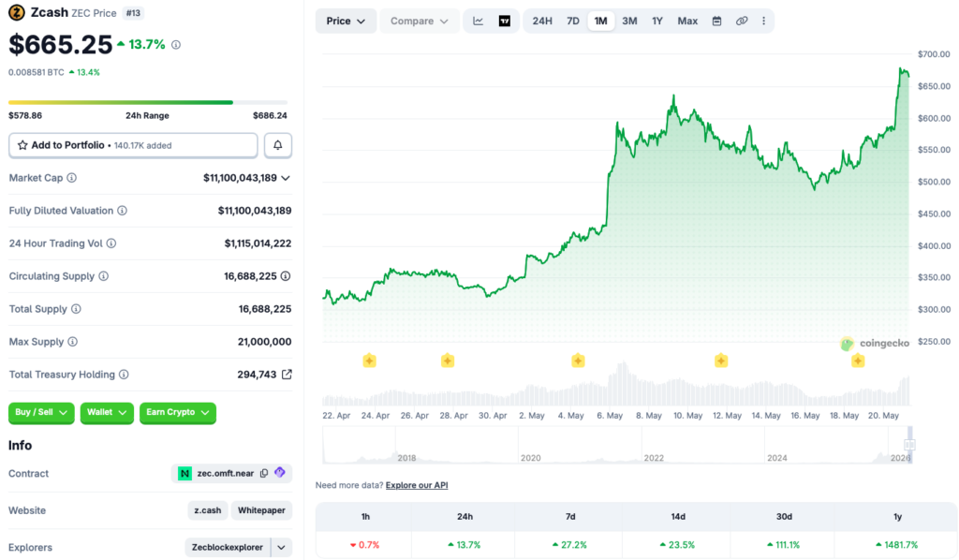The width and height of the screenshot is (959, 560).
Task: Copy the zec.omft.near contract address
Action: click(x=264, y=473)
